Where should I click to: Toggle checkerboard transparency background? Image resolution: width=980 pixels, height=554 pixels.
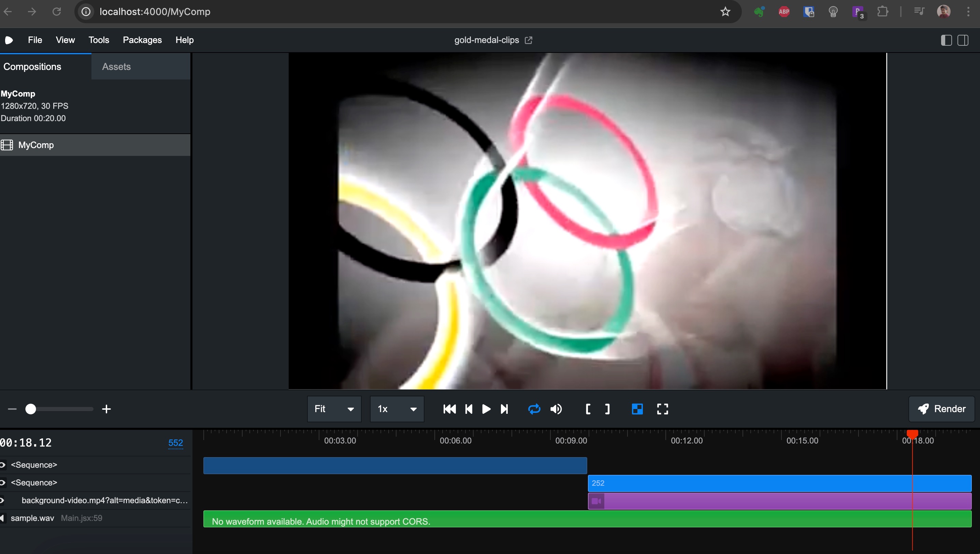[637, 409]
